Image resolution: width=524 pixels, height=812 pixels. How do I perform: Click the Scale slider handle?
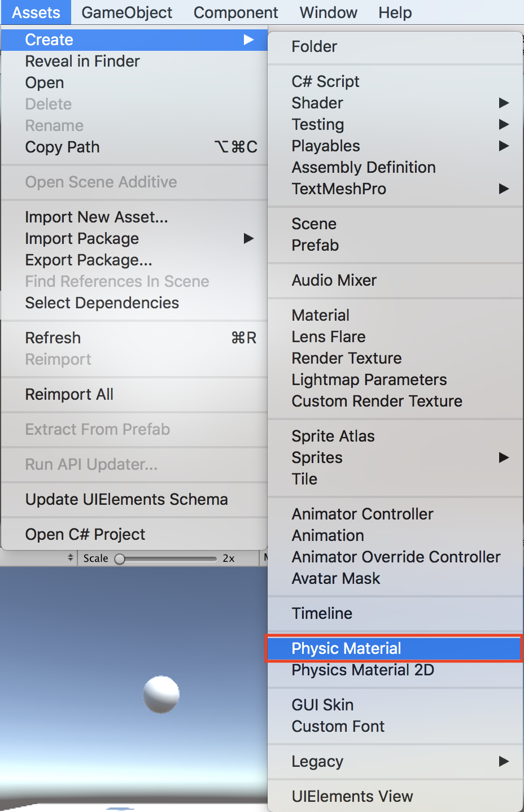tap(120, 558)
